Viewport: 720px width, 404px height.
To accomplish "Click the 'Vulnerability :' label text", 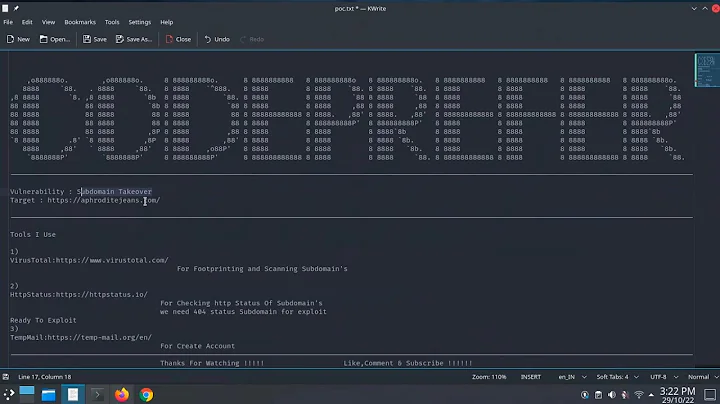I will pos(41,191).
